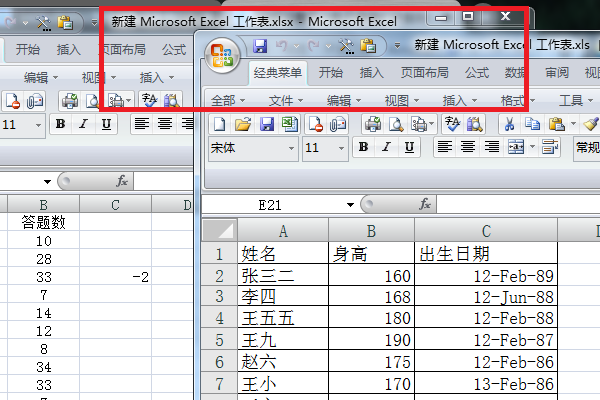Open Print Preview in front window toolbar
Screen dimensions: 600x400
pos(396,124)
